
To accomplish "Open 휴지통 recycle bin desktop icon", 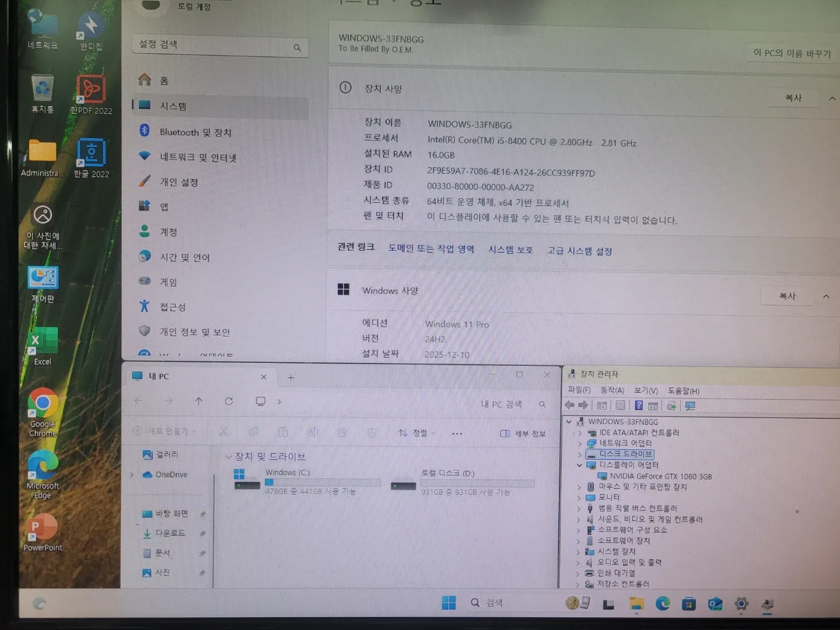I will 43,94.
